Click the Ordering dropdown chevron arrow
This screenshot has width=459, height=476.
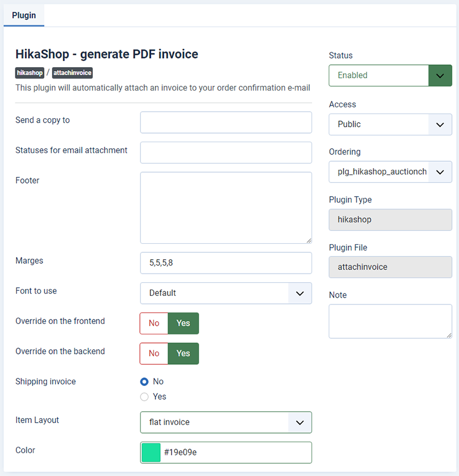440,172
